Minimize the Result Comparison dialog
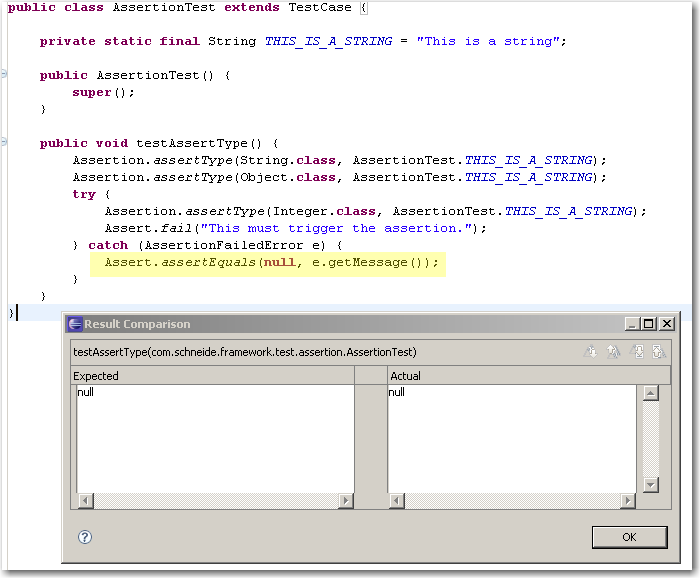This screenshot has height=578, width=700. click(x=633, y=324)
